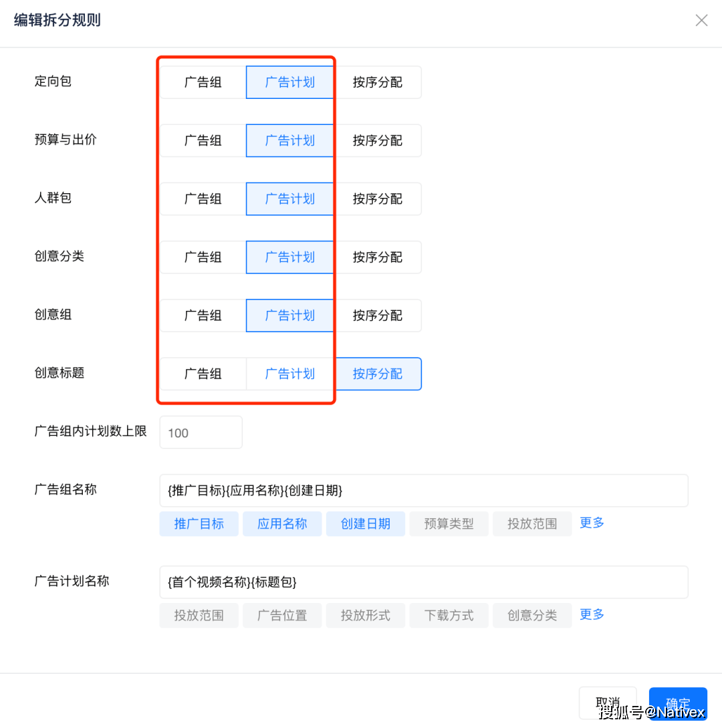Select 广告计划 for 预算与出价 row
Image resolution: width=722 pixels, height=728 pixels.
tap(289, 140)
